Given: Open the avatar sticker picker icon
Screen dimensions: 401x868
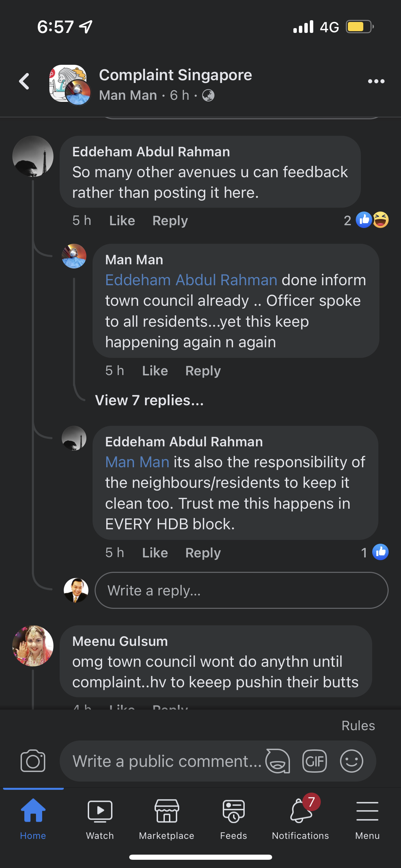Looking at the screenshot, I should click(278, 761).
